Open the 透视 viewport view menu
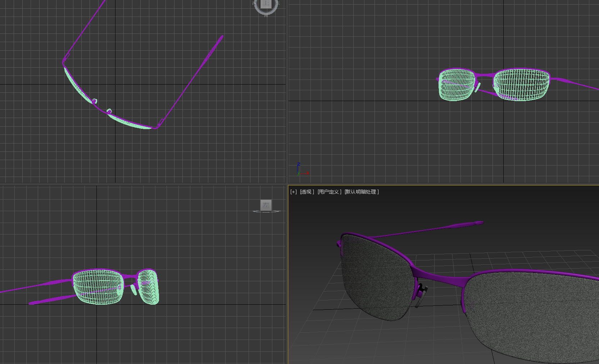Viewport: 599px width, 364px height. (307, 192)
